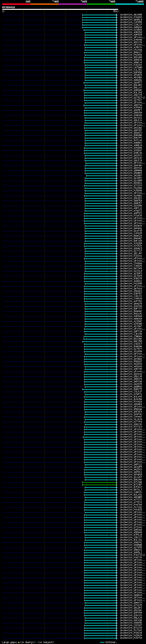This screenshot has width=146, height=644.
Task: Select the UniRef100_P25704 hit label
Action: tap(131, 638)
